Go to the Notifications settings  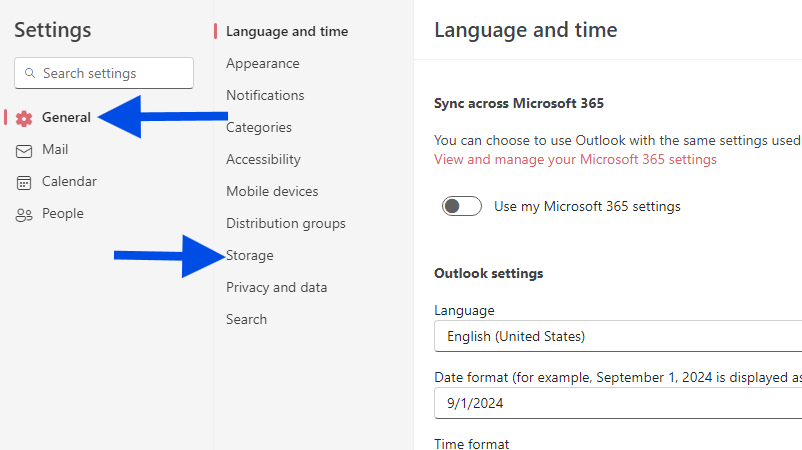tap(265, 95)
